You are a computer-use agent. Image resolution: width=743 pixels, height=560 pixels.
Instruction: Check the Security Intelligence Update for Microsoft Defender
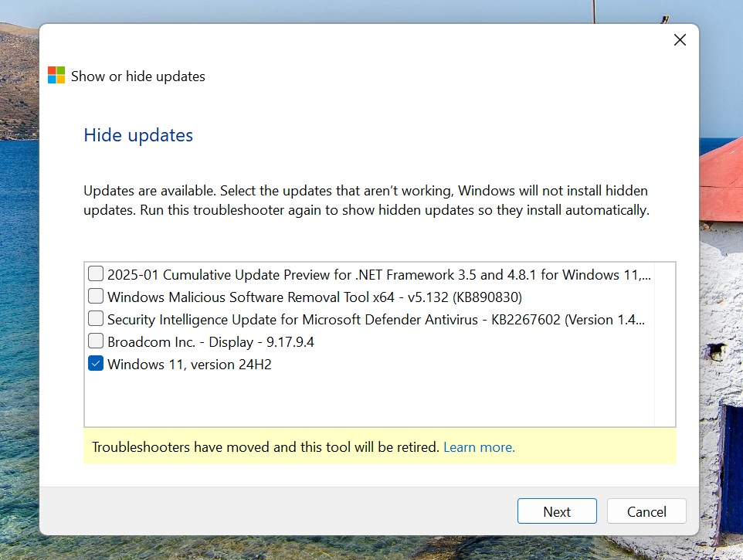(95, 318)
